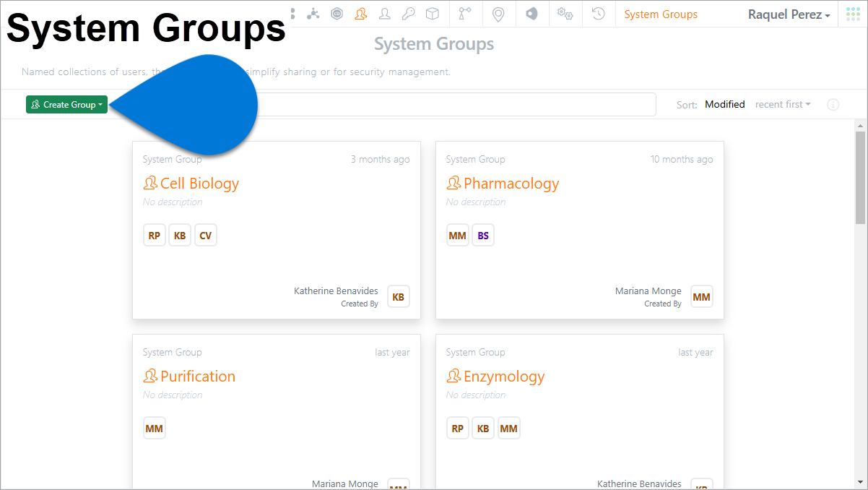Click 'No description' under Pharmacology
The height and width of the screenshot is (490, 868).
tap(476, 202)
